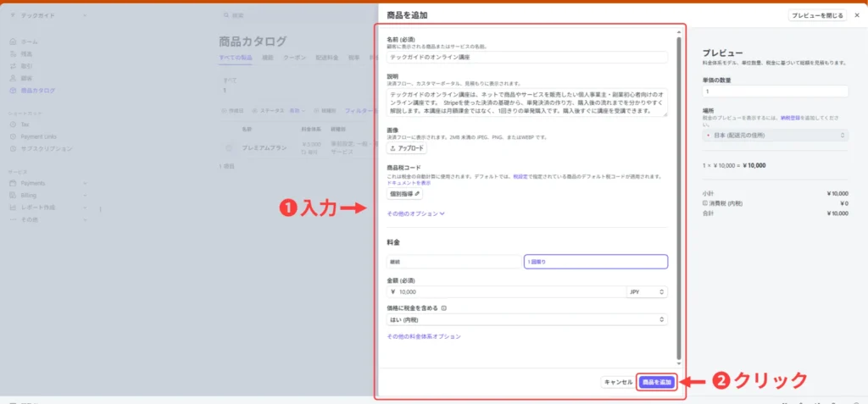Image resolution: width=868 pixels, height=404 pixels.
Task: Expand the Payments section chevron
Action: (86, 183)
